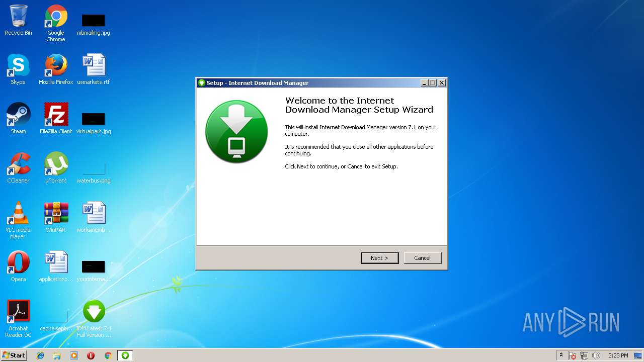Click the IDM icon in setup title bar
The height and width of the screenshot is (362, 644).
[x=202, y=83]
